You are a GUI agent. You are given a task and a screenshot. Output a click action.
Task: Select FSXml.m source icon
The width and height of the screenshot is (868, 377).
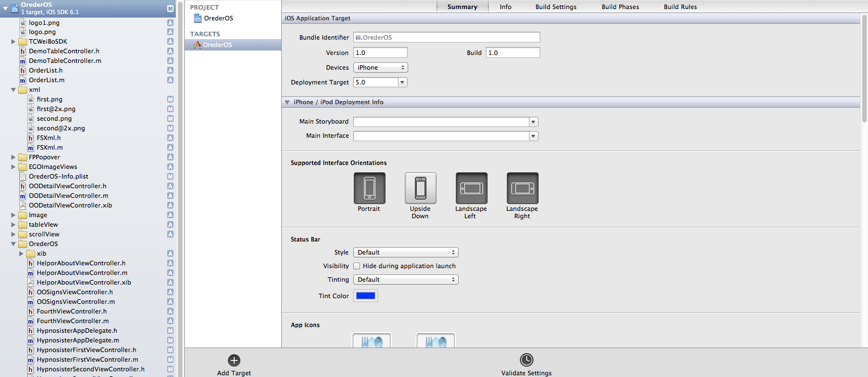coord(31,147)
